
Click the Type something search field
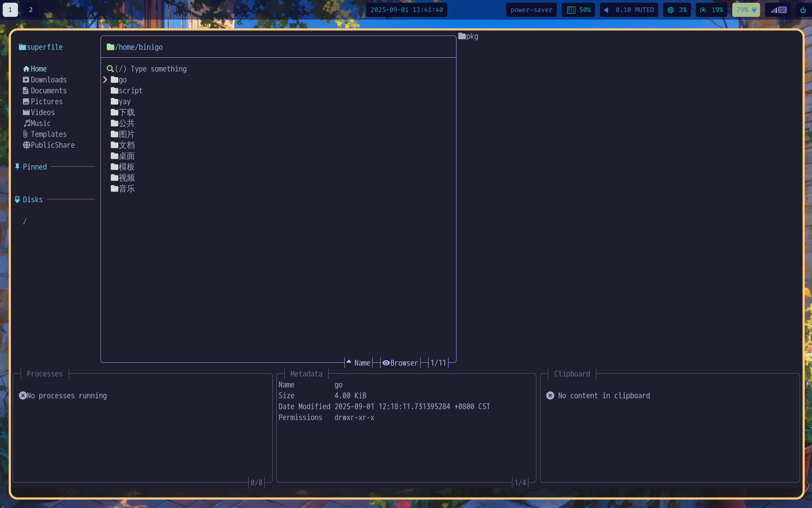[159, 69]
